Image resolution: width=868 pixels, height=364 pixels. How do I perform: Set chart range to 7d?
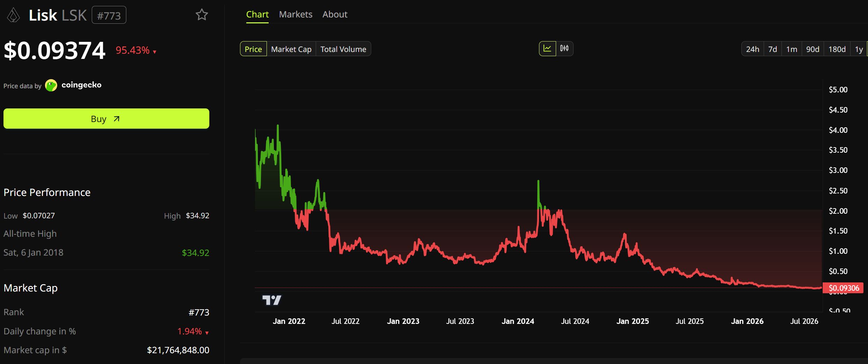(773, 49)
